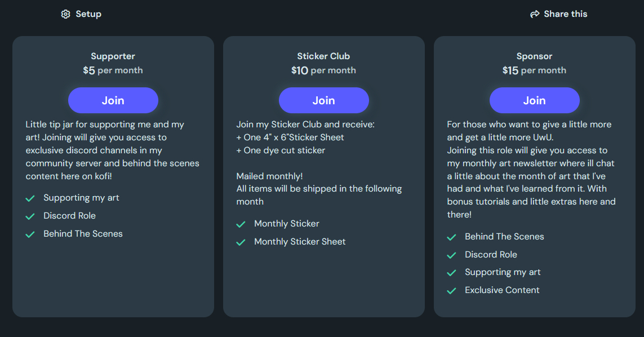This screenshot has height=337, width=644.
Task: Click the $15 per month price
Action: point(534,70)
